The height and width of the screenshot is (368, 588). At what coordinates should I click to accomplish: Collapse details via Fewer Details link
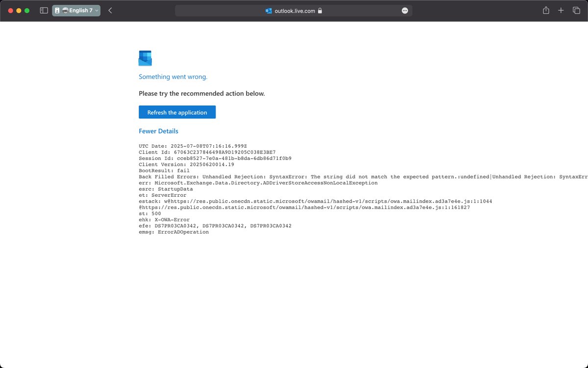pyautogui.click(x=158, y=131)
